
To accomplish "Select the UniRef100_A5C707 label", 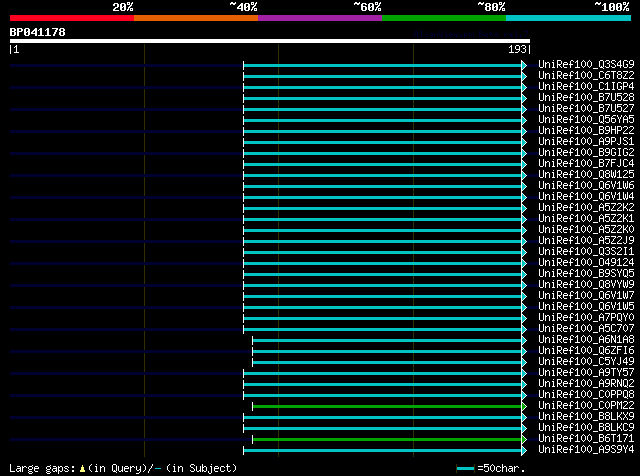I will click(x=586, y=329).
